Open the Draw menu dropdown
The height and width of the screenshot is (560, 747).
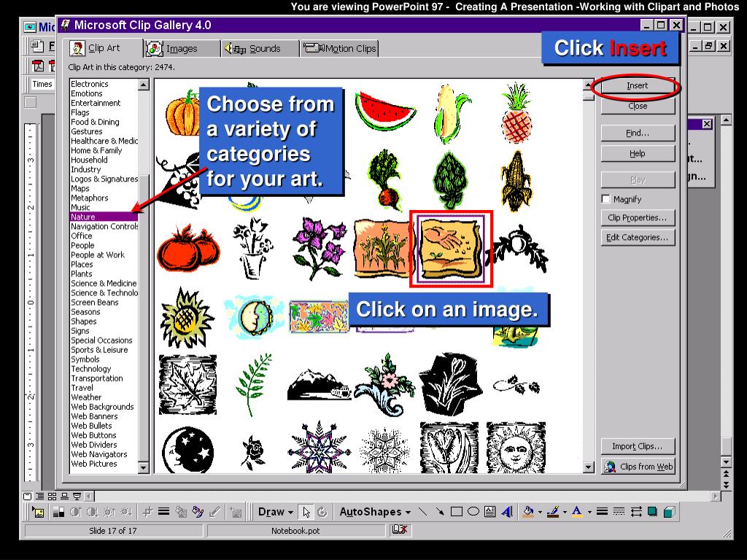[275, 512]
